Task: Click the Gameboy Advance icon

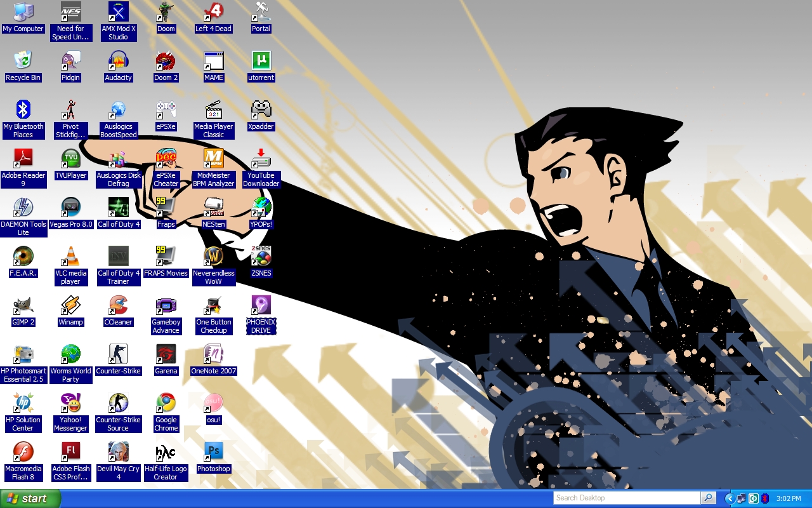Action: [166, 305]
